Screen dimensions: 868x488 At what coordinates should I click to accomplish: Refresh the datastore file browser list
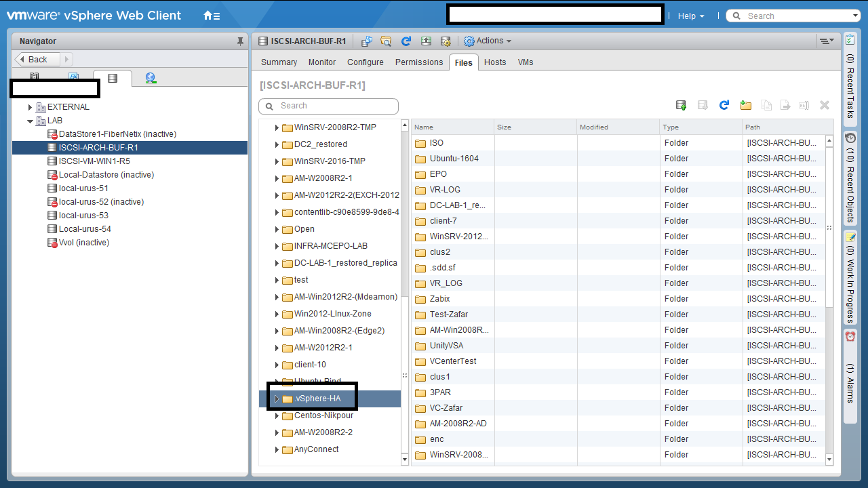point(724,105)
